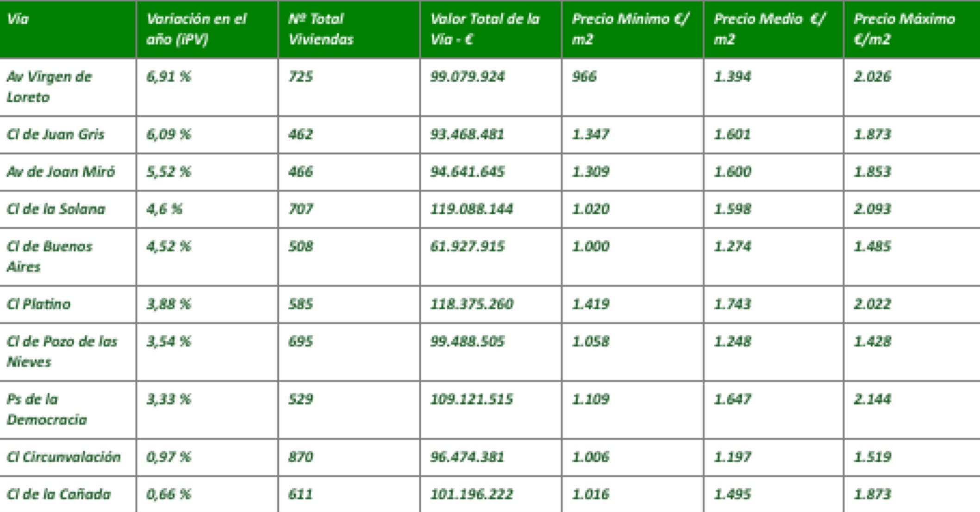Click the 'Nº Total Viviendas' column header
The width and height of the screenshot is (980, 512).
click(320, 29)
